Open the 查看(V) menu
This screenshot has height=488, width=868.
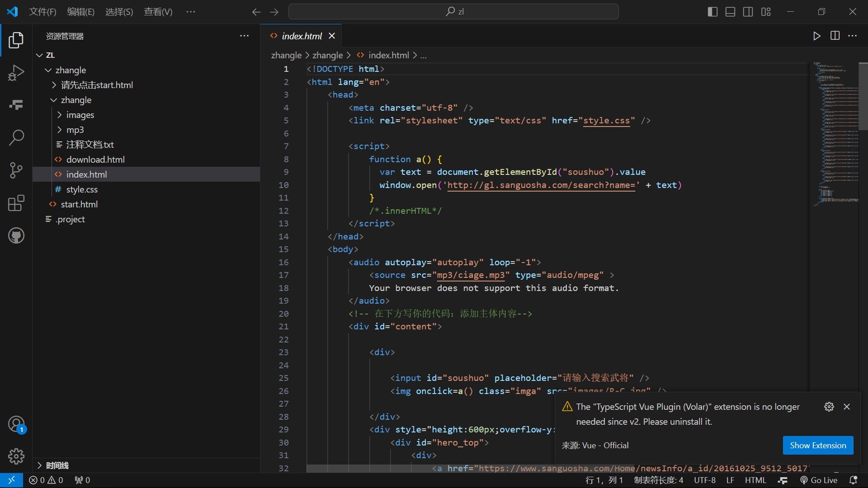[x=158, y=12]
